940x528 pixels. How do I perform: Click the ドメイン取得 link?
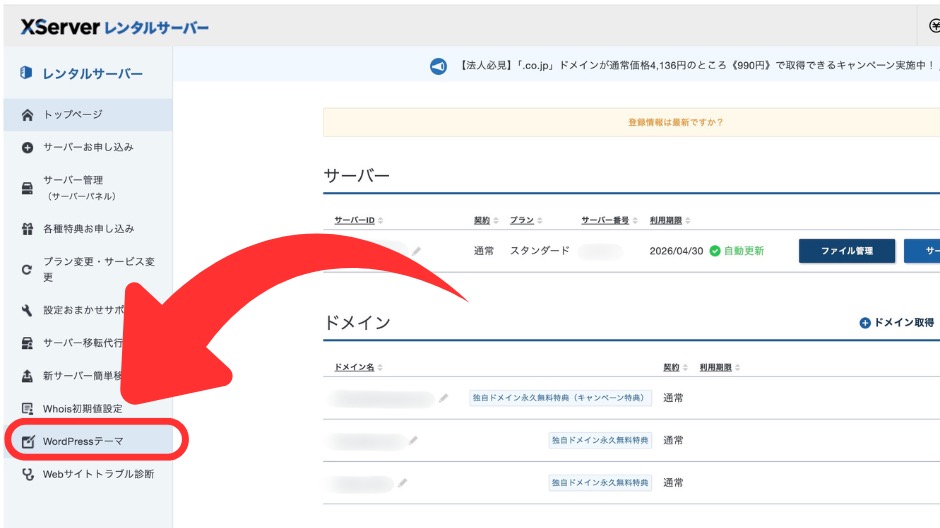(896, 323)
